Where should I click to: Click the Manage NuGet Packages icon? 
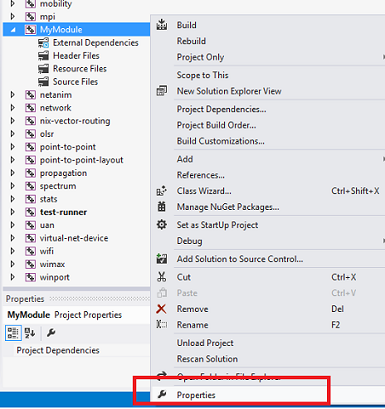[x=162, y=207]
